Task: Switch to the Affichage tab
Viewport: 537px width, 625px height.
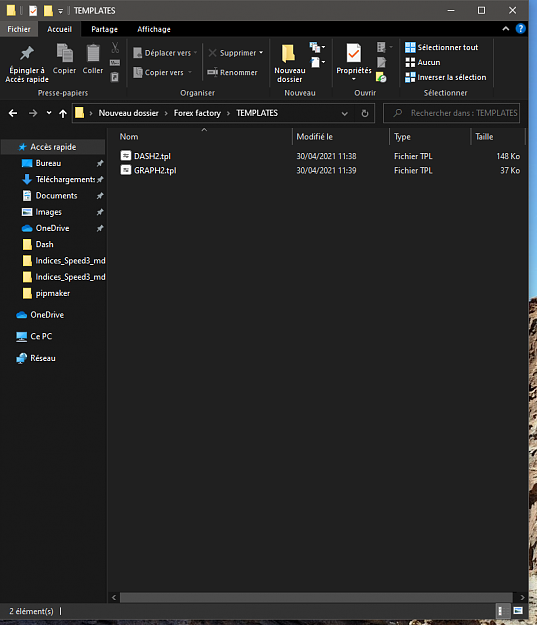Action: 154,29
